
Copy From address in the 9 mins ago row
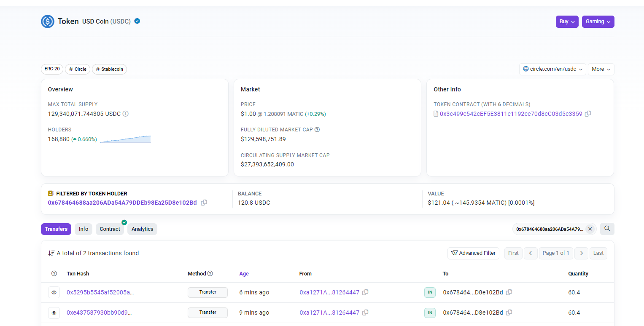pyautogui.click(x=365, y=313)
